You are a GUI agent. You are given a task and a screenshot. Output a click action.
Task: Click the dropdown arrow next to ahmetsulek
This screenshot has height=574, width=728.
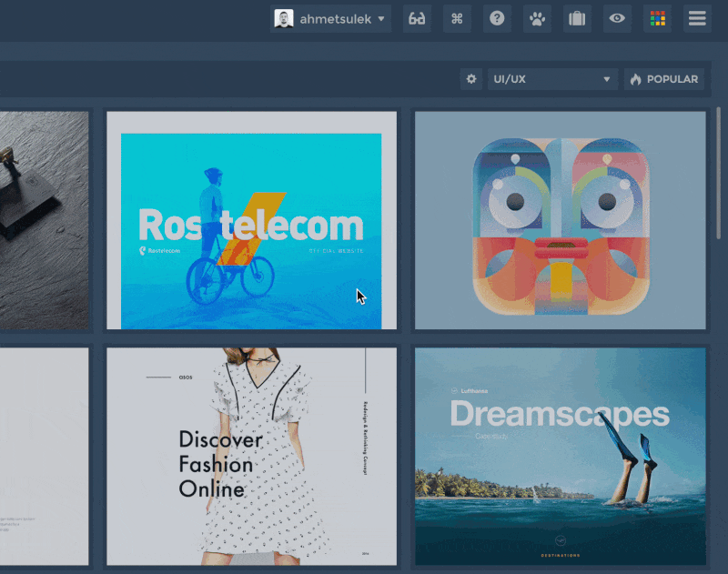coord(381,19)
